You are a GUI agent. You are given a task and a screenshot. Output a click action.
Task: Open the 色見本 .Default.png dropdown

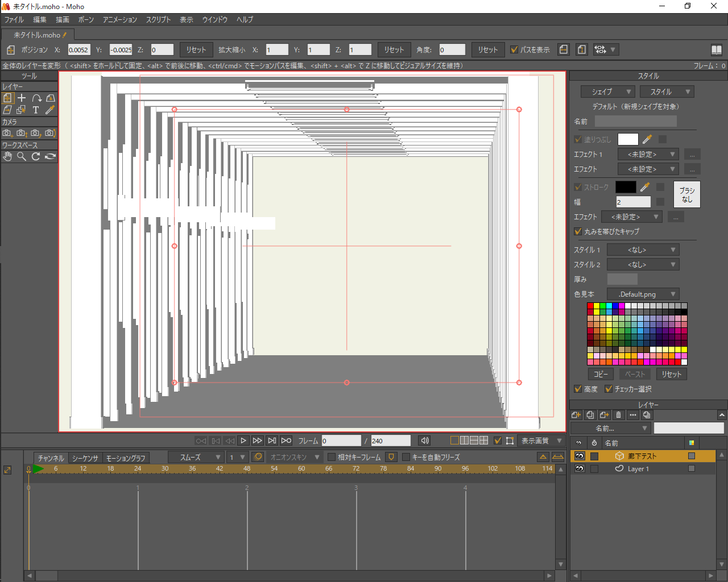click(x=643, y=294)
